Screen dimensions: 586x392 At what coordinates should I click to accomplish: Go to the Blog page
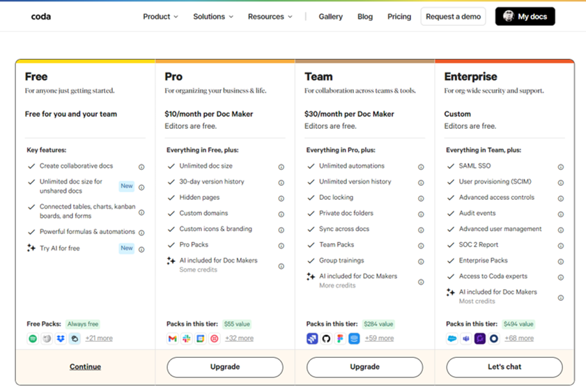(x=364, y=17)
